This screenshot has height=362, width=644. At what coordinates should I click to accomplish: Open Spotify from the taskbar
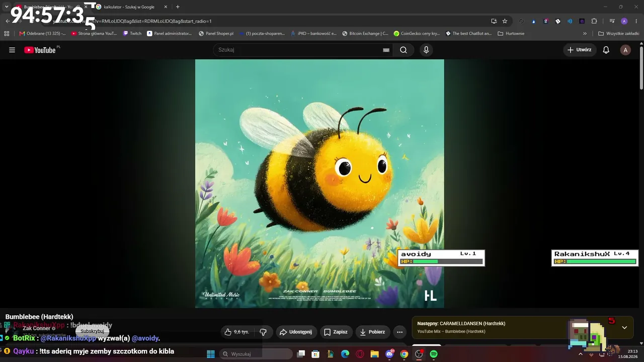pos(434,354)
